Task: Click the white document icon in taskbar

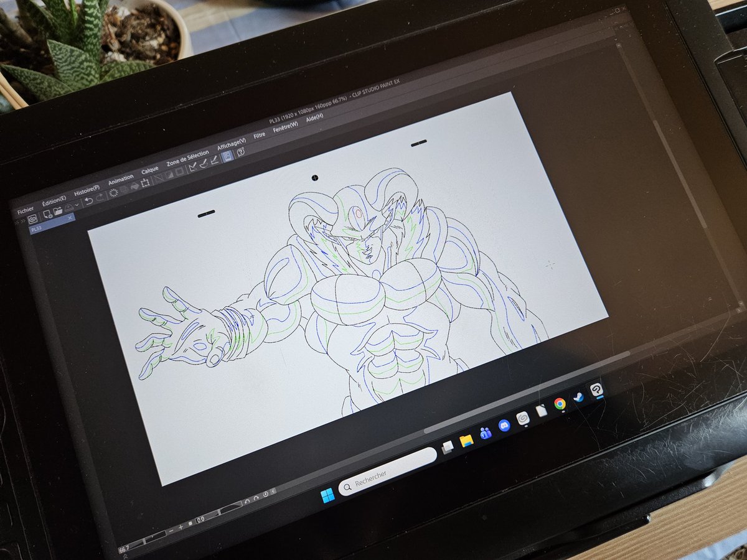Action: tap(541, 411)
